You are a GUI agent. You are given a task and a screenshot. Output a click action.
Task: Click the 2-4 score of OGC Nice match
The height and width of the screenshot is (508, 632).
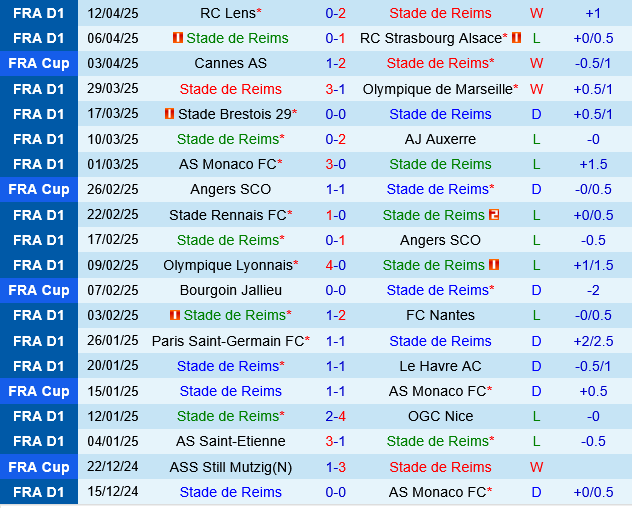(336, 416)
